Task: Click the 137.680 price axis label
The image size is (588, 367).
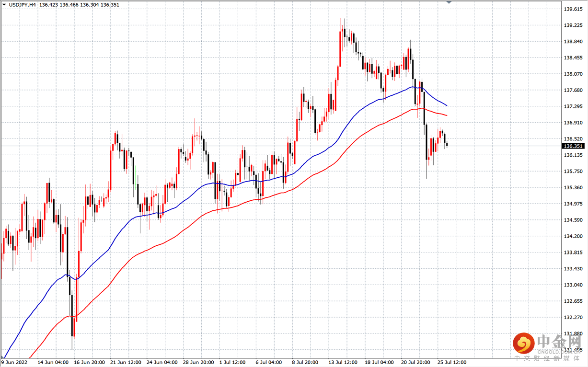Action: pos(573,90)
